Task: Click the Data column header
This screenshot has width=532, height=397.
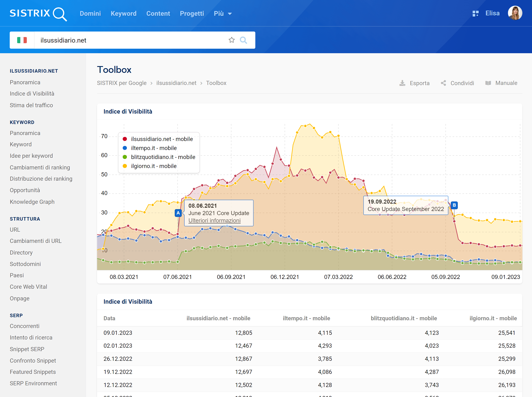Action: pyautogui.click(x=109, y=318)
